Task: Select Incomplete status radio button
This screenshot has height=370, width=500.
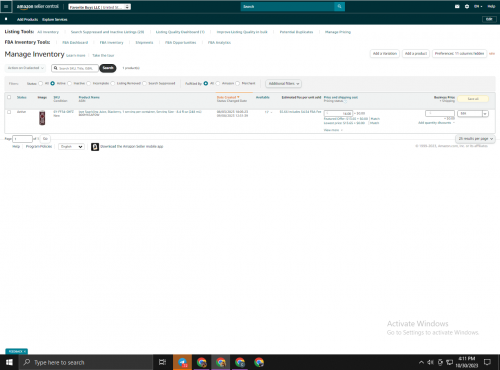Action: (x=89, y=83)
